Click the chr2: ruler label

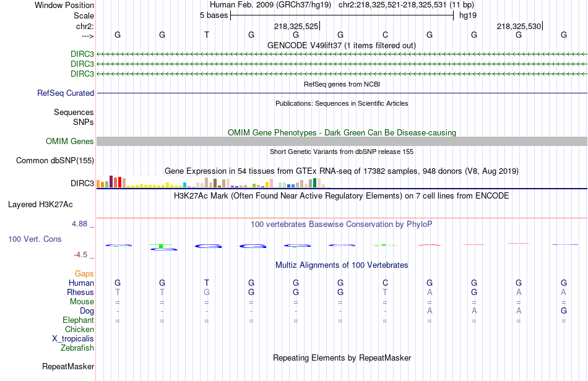[85, 26]
